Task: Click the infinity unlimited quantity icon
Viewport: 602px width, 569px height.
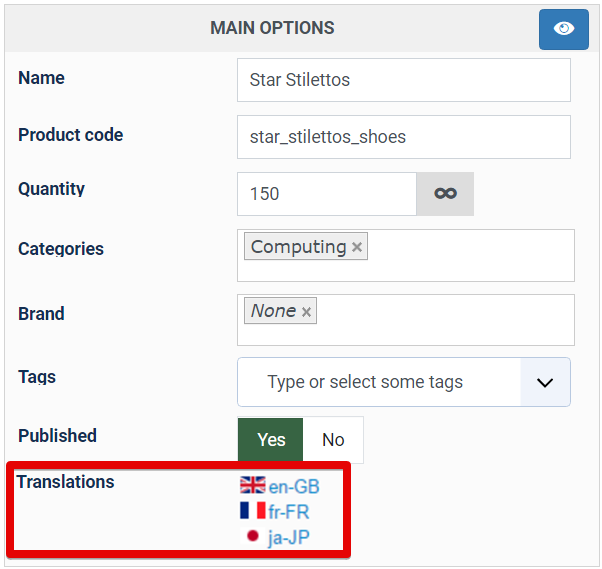Action: click(445, 194)
